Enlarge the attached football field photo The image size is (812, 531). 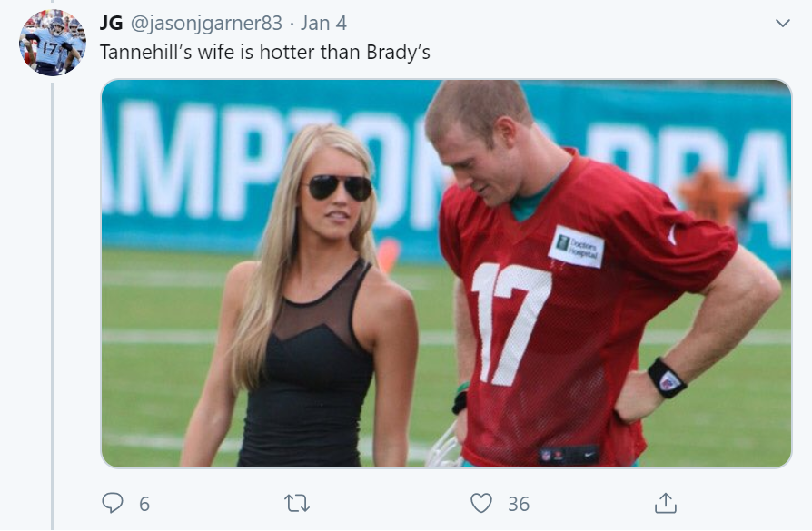point(446,273)
